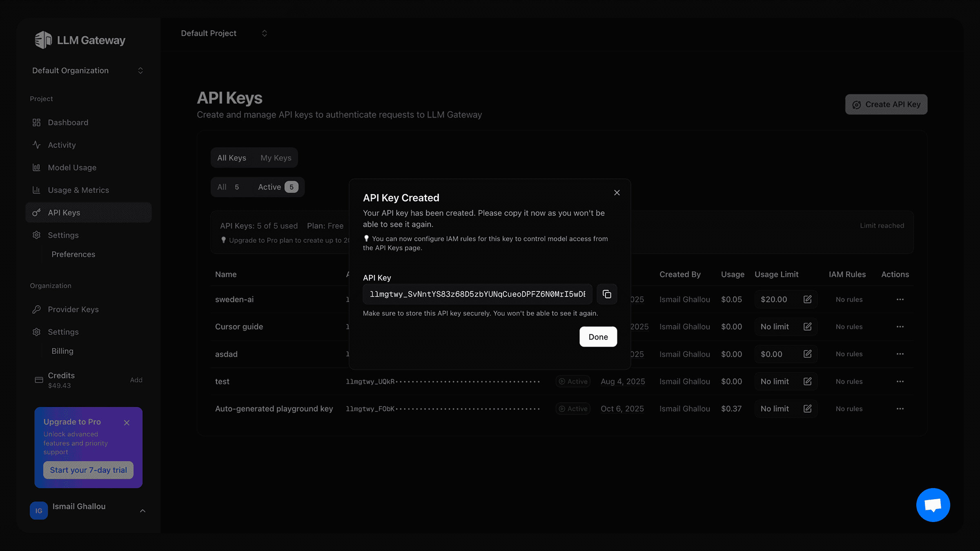Image resolution: width=980 pixels, height=551 pixels.
Task: Switch to the My Keys tab
Action: [276, 158]
